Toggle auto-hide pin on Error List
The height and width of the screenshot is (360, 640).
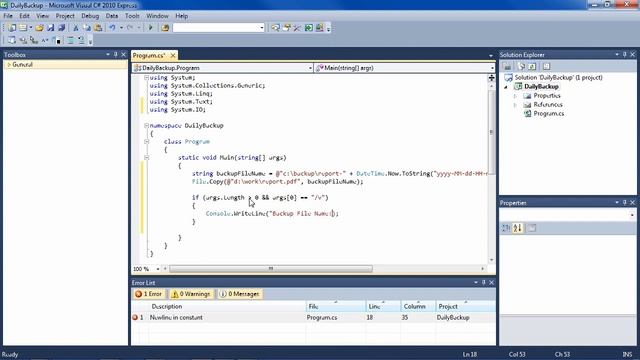[x=484, y=282]
